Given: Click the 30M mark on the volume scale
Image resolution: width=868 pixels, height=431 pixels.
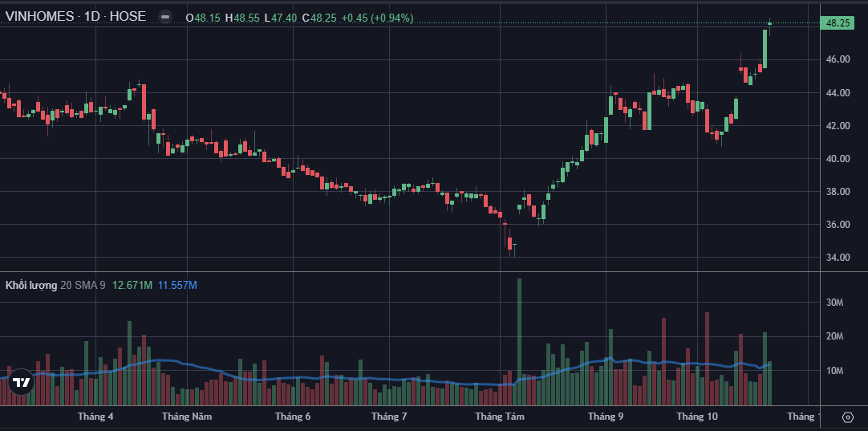Looking at the screenshot, I should 835,303.
